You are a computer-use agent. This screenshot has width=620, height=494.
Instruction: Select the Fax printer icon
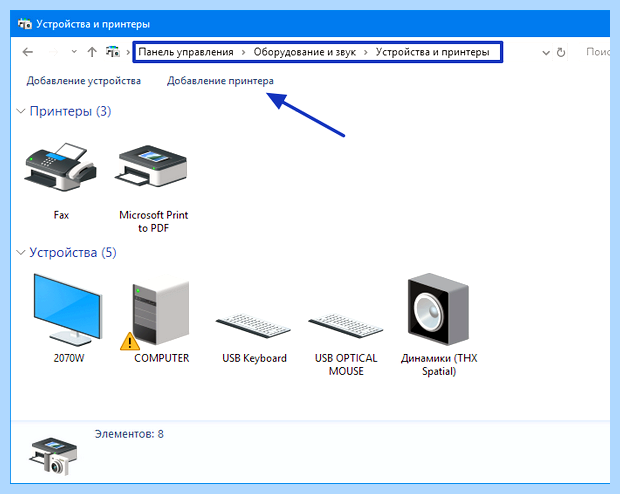[61, 167]
